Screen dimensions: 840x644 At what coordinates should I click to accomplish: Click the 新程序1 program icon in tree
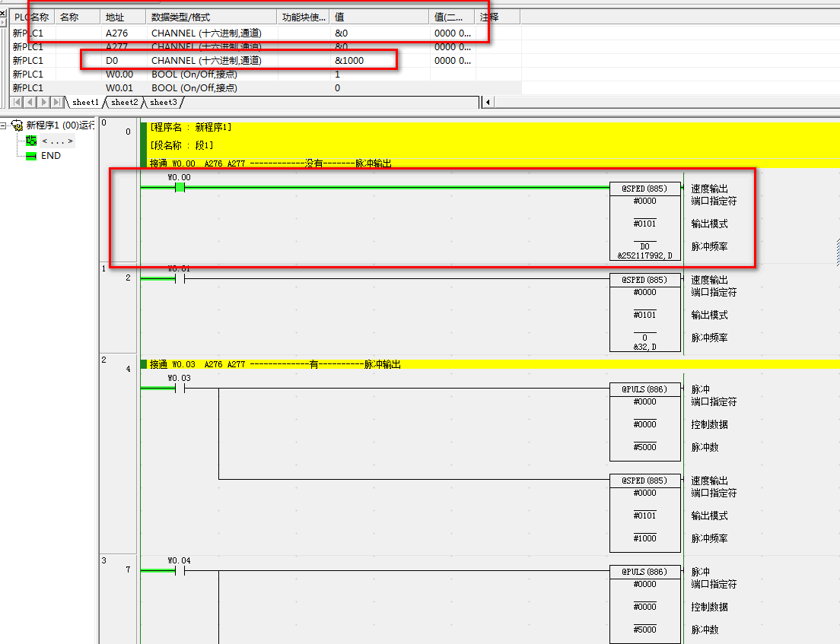(x=17, y=125)
